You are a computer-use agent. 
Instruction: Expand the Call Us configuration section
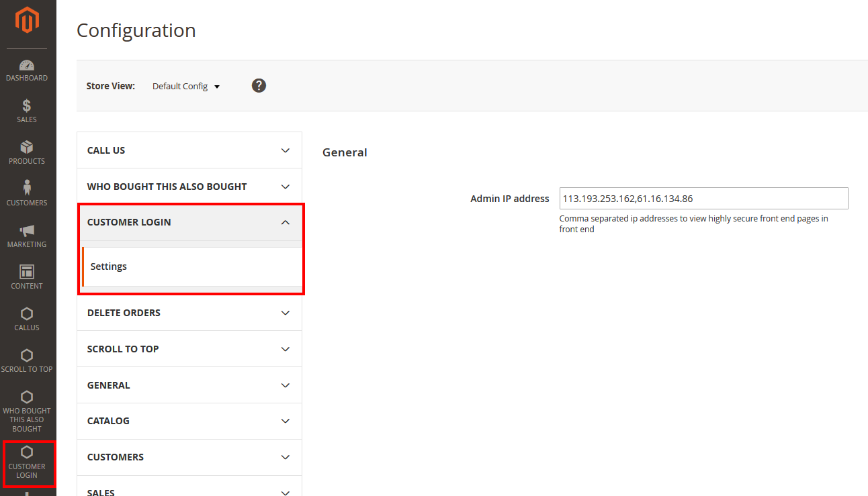[189, 150]
